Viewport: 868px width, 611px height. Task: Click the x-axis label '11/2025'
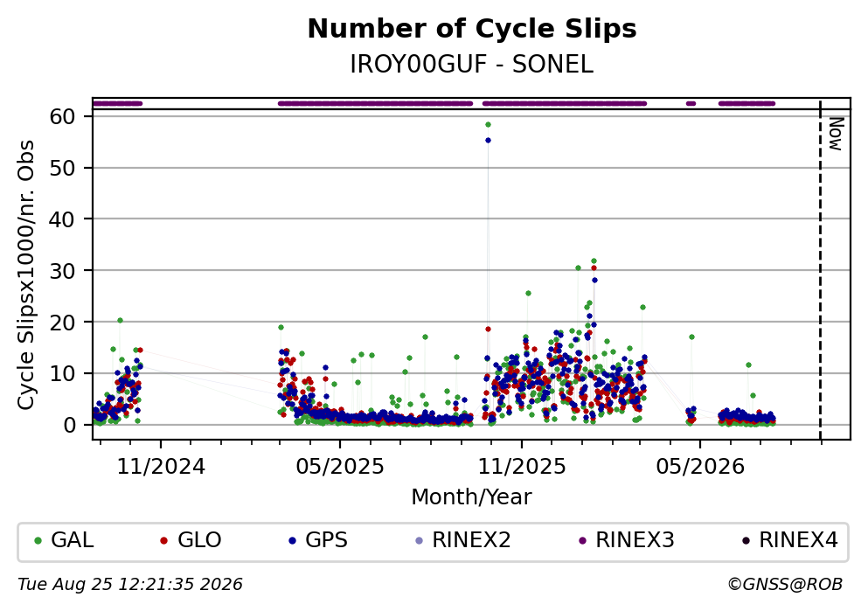coord(522,467)
